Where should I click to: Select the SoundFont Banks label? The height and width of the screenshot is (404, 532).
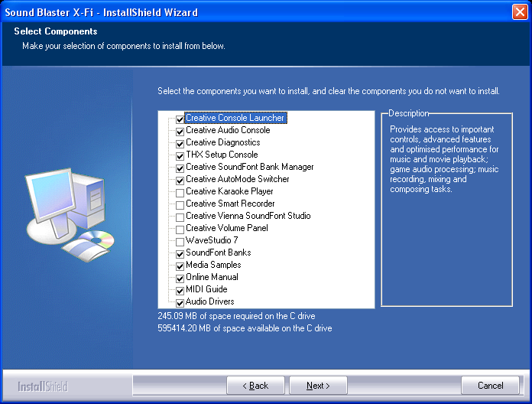pos(218,252)
